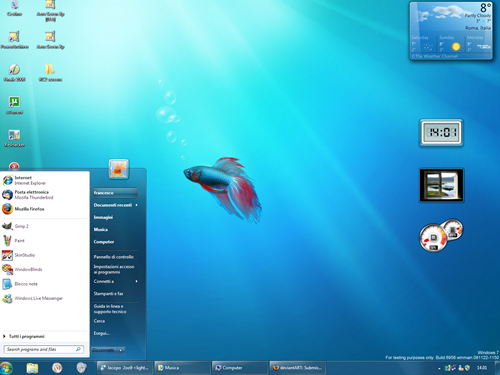Switch to the Computer taskbar window
Viewport: 500px width, 375px height.
pyautogui.click(x=240, y=368)
